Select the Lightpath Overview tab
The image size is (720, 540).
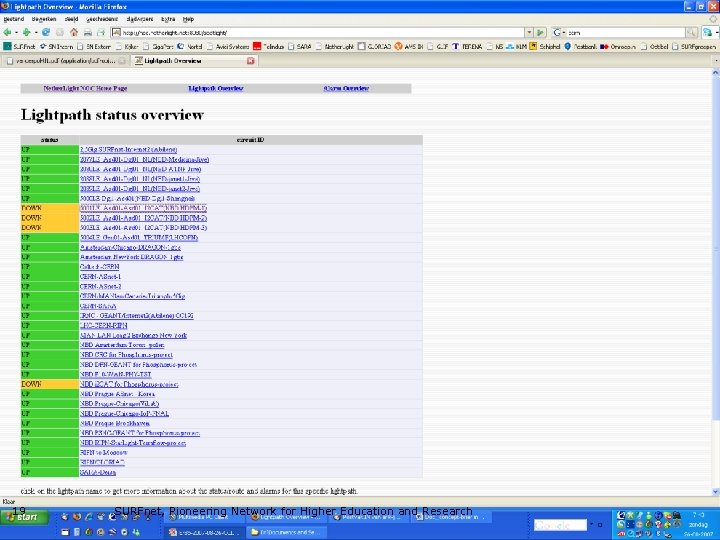point(194,61)
